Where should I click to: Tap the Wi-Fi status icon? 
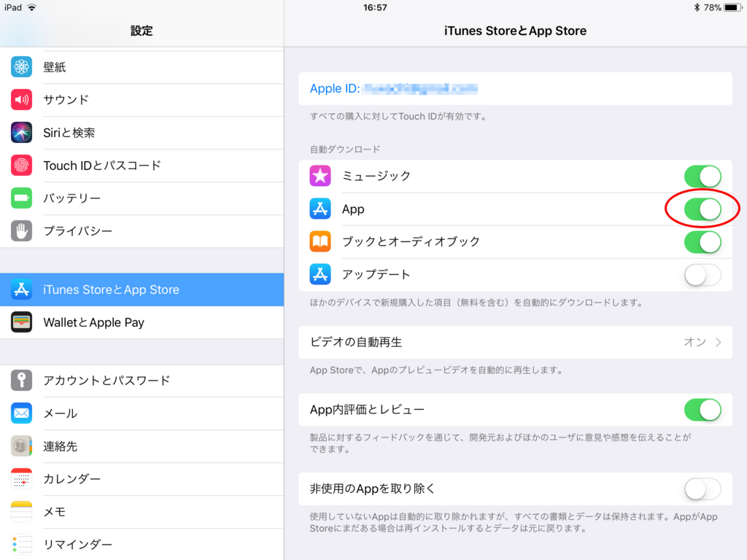pos(32,7)
